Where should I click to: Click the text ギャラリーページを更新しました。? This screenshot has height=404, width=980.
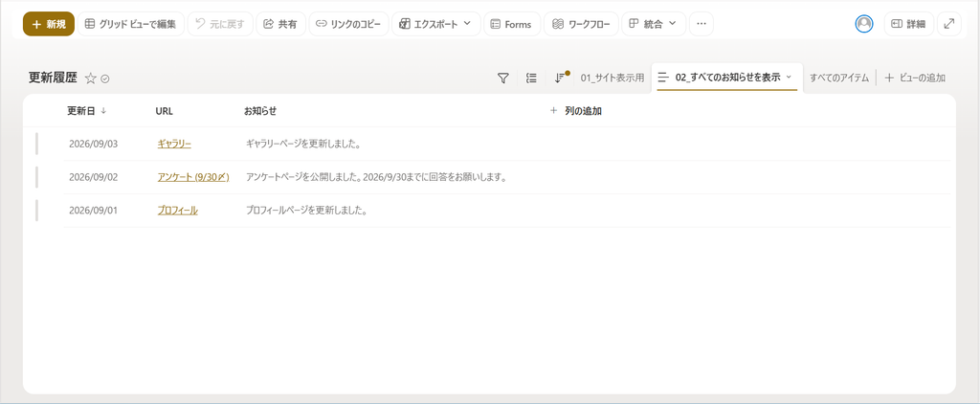pyautogui.click(x=303, y=144)
